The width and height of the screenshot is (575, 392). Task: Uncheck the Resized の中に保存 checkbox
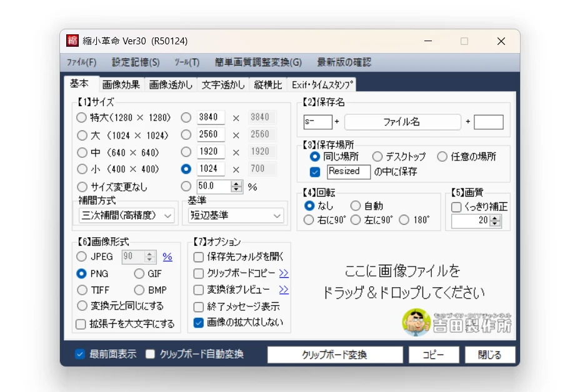point(314,172)
